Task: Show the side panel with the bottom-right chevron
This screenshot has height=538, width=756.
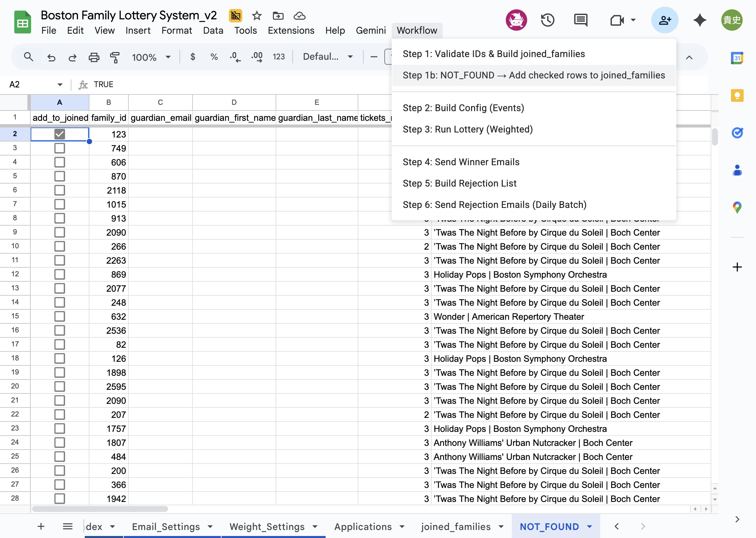Action: click(x=737, y=519)
